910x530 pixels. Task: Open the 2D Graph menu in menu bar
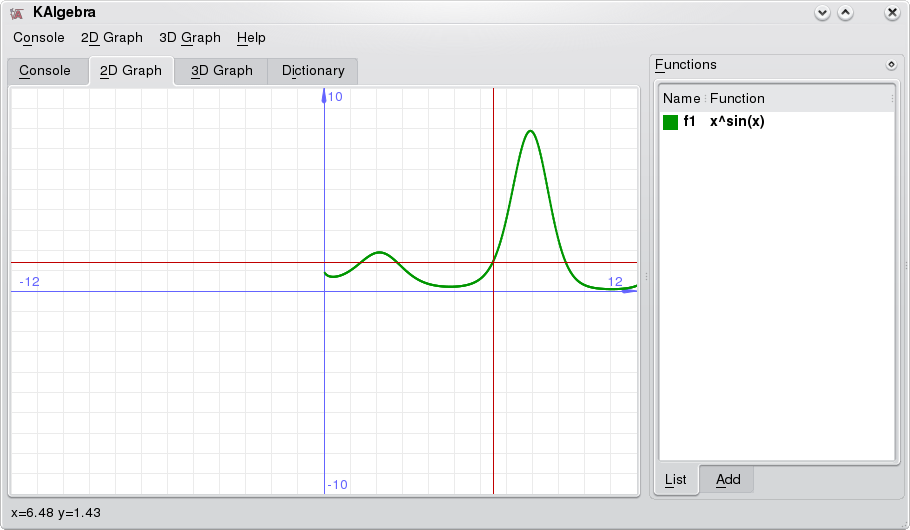click(x=111, y=38)
